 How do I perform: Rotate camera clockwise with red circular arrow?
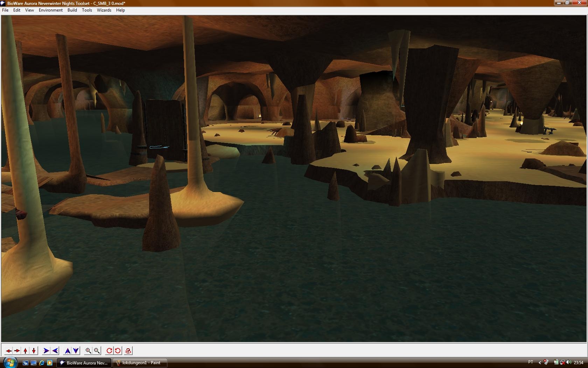[x=109, y=350]
